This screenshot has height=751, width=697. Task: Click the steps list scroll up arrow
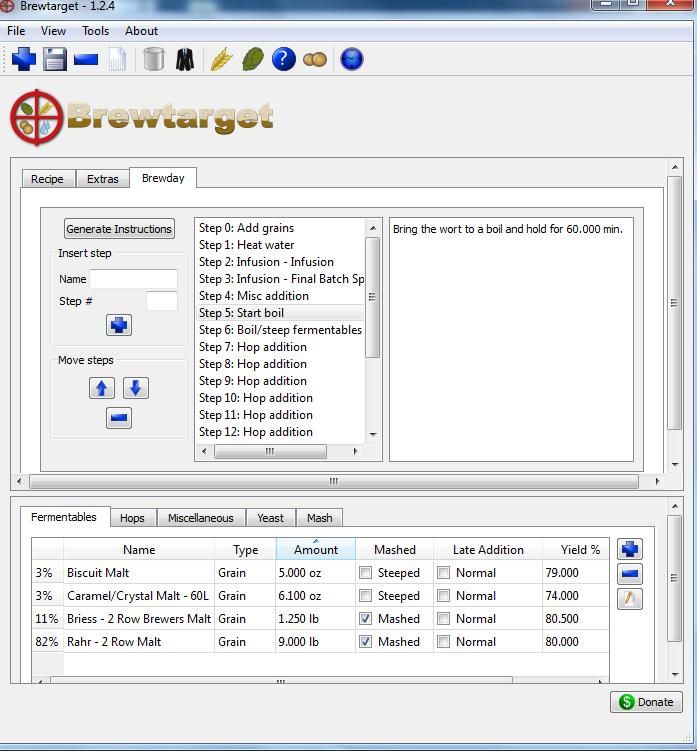(373, 228)
